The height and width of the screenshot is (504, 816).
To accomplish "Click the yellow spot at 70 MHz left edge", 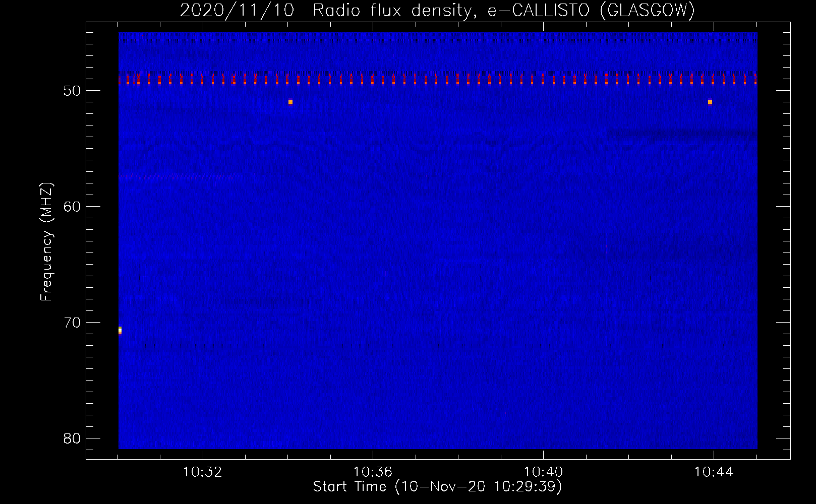I will (x=120, y=330).
